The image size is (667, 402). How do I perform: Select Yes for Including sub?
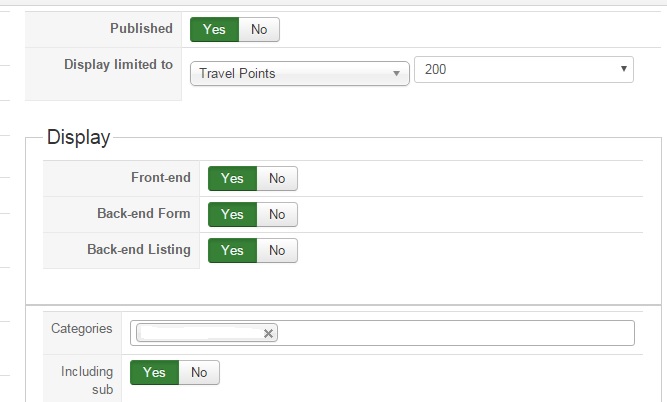pyautogui.click(x=154, y=373)
